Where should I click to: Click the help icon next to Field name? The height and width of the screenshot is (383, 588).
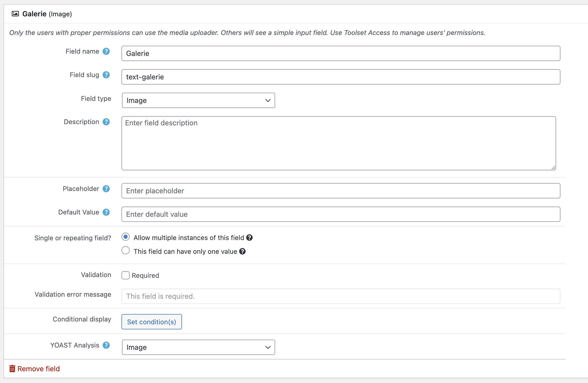[x=106, y=52]
